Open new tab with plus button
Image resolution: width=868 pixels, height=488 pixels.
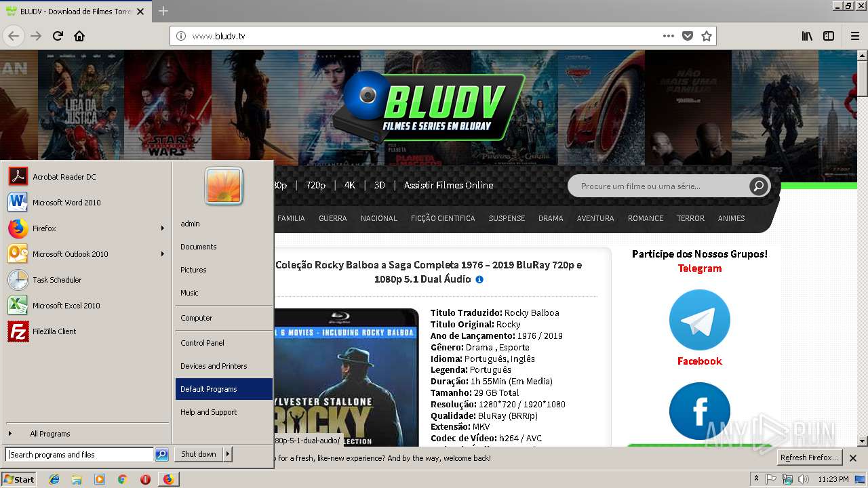click(x=163, y=11)
